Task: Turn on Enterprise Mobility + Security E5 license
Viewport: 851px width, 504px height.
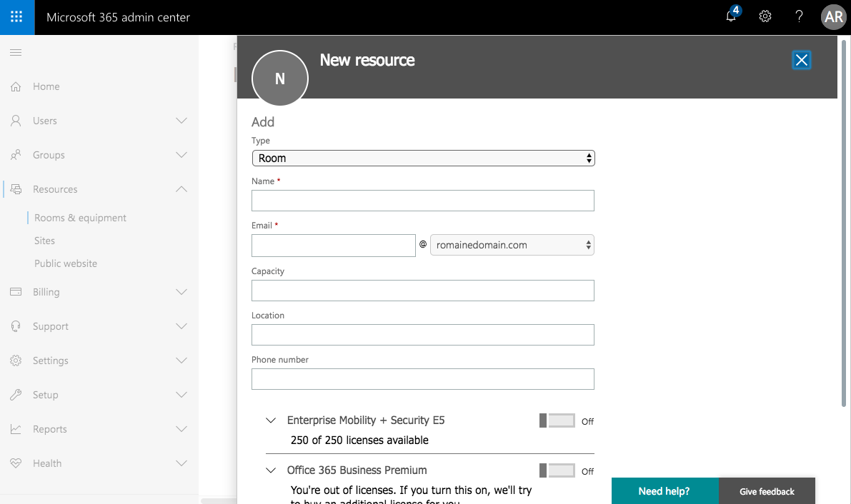Action: click(557, 420)
